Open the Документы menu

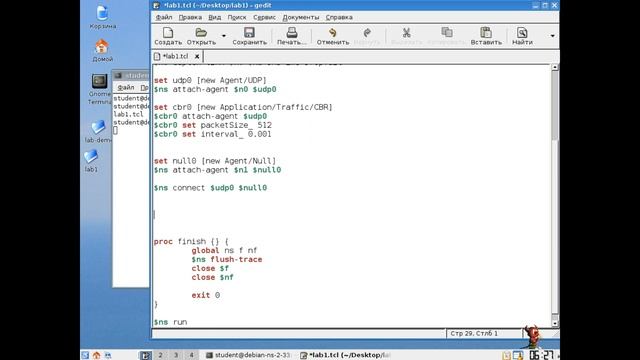coord(301,18)
